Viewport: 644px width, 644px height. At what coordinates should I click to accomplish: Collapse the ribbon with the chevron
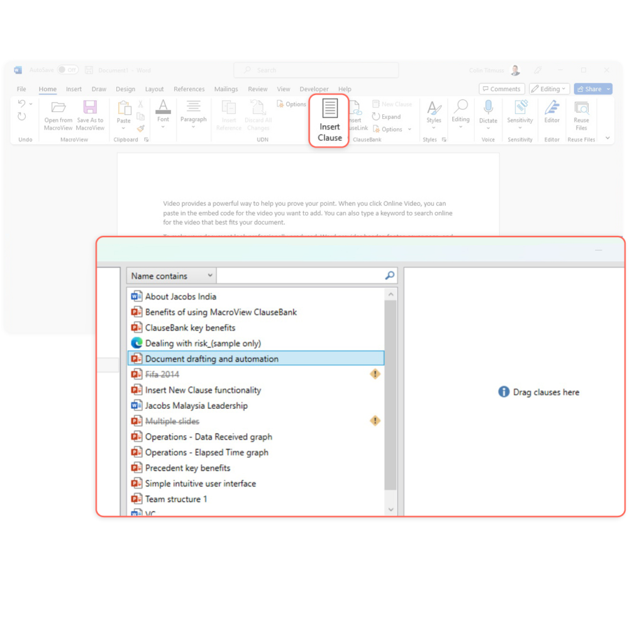pos(608,138)
